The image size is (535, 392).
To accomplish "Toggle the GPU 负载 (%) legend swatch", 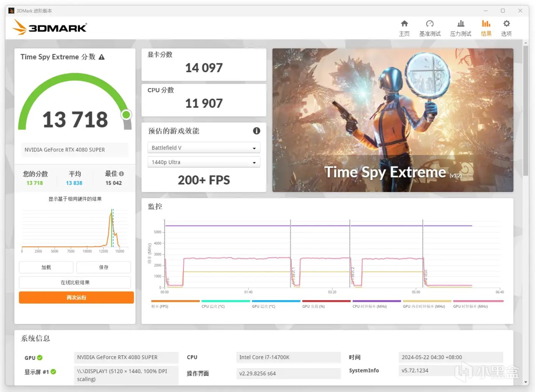I will coord(326,301).
